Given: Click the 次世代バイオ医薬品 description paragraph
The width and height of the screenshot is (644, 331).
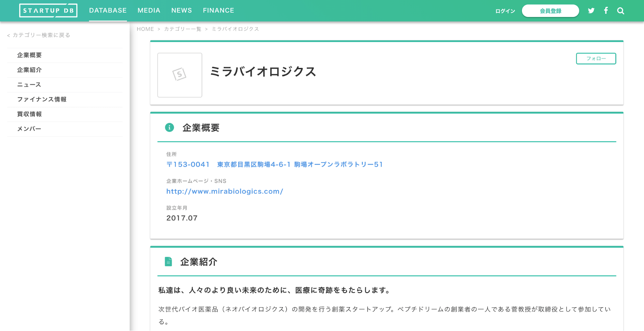Looking at the screenshot, I should point(384,316).
